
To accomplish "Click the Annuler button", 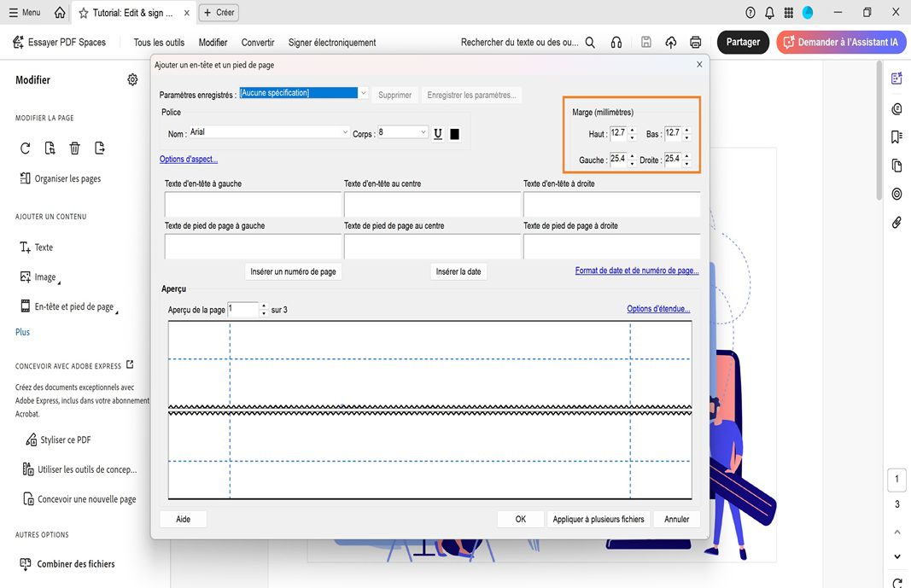I will (x=677, y=519).
